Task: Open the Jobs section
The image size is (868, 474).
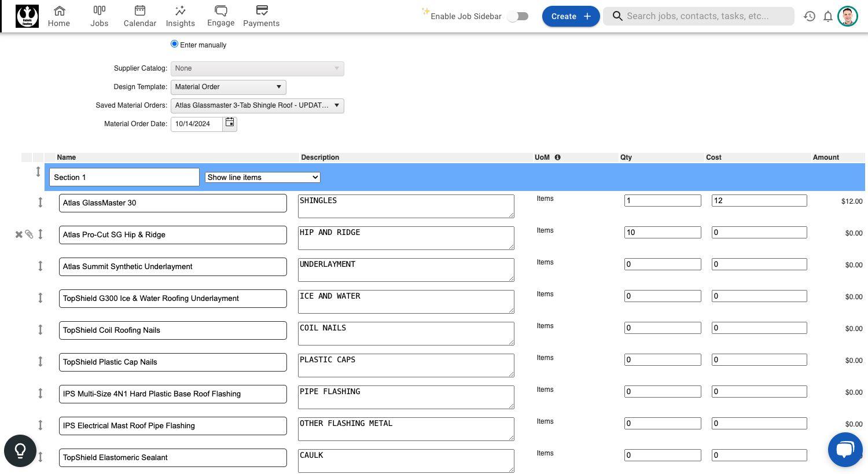Action: (100, 16)
